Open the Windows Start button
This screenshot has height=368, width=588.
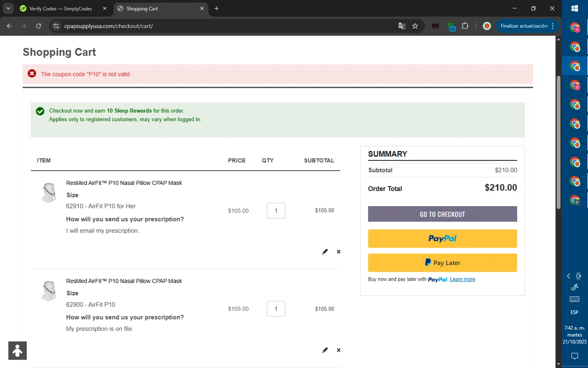(x=575, y=8)
